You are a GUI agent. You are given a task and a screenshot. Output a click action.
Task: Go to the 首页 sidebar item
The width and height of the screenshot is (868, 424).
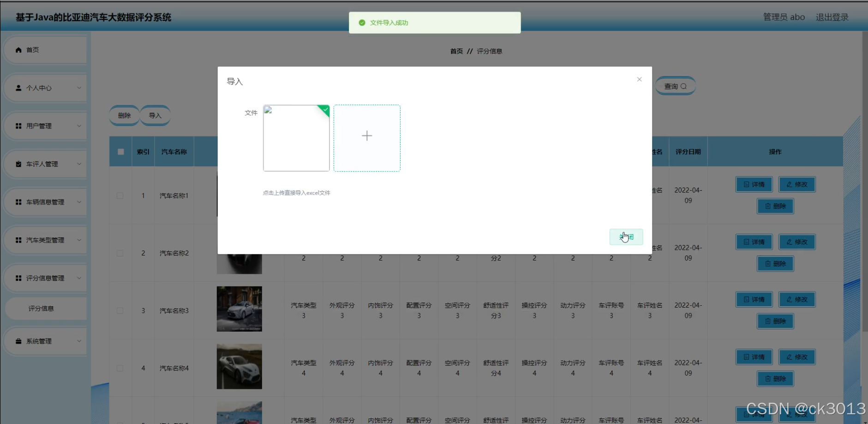(x=45, y=50)
